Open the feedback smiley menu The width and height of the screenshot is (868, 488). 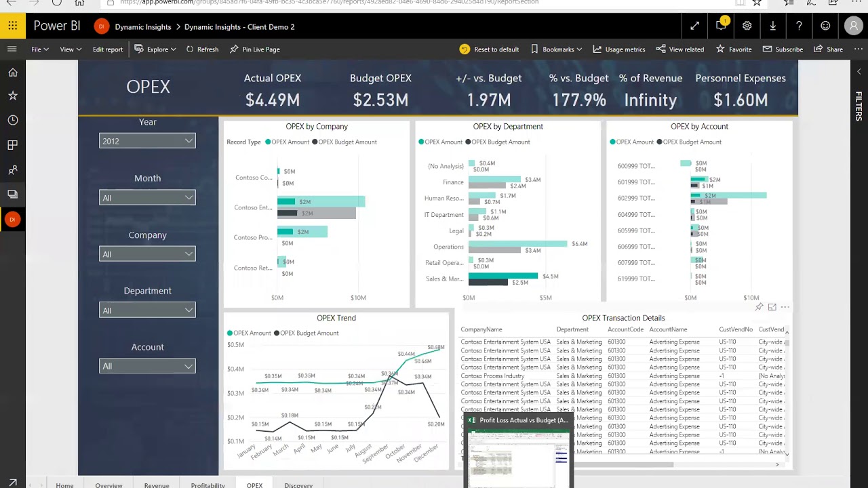tap(825, 26)
